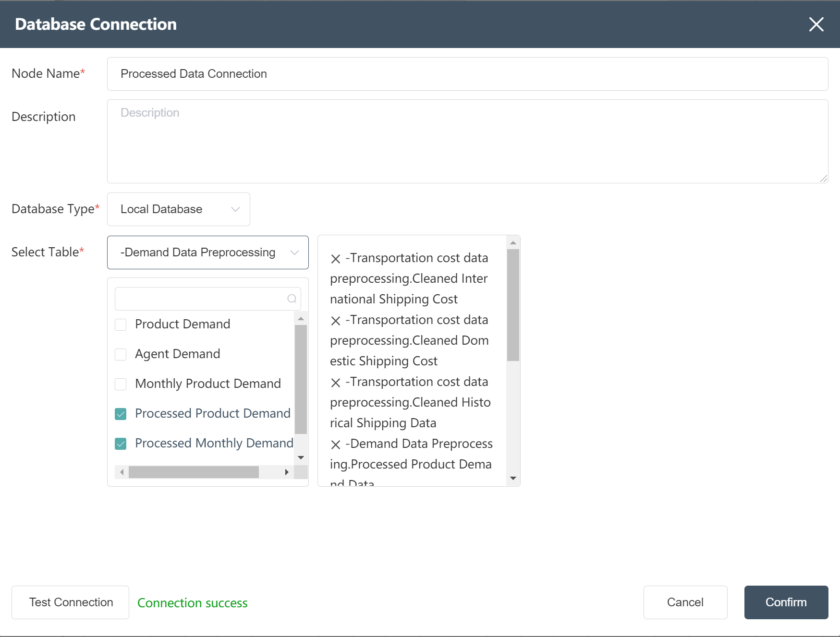The image size is (840, 637).
Task: Uncheck Processed Product Demand checkbox
Action: [x=121, y=414]
